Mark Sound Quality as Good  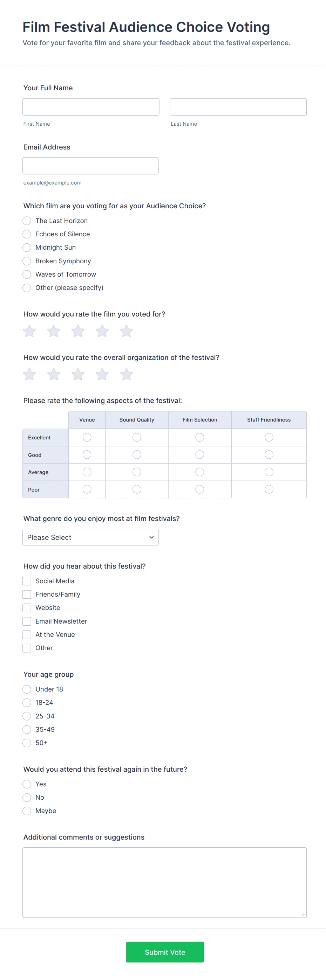(137, 454)
